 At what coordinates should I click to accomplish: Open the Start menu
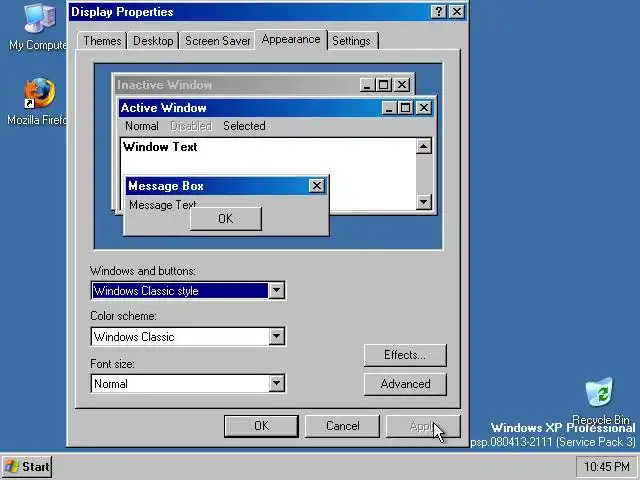(x=27, y=467)
